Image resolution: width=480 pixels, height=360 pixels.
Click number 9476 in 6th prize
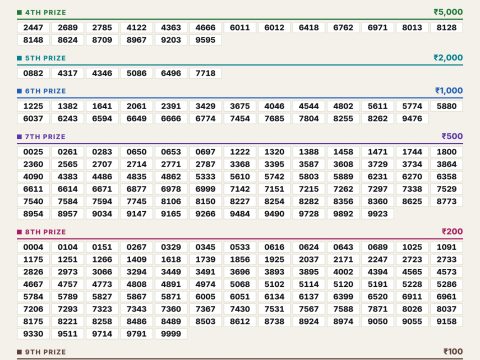pos(412,119)
